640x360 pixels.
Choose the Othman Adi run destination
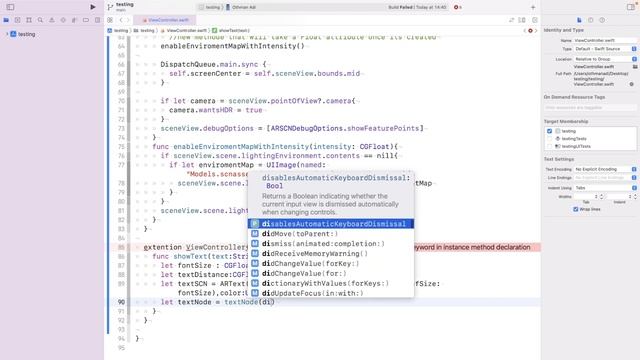click(x=241, y=7)
